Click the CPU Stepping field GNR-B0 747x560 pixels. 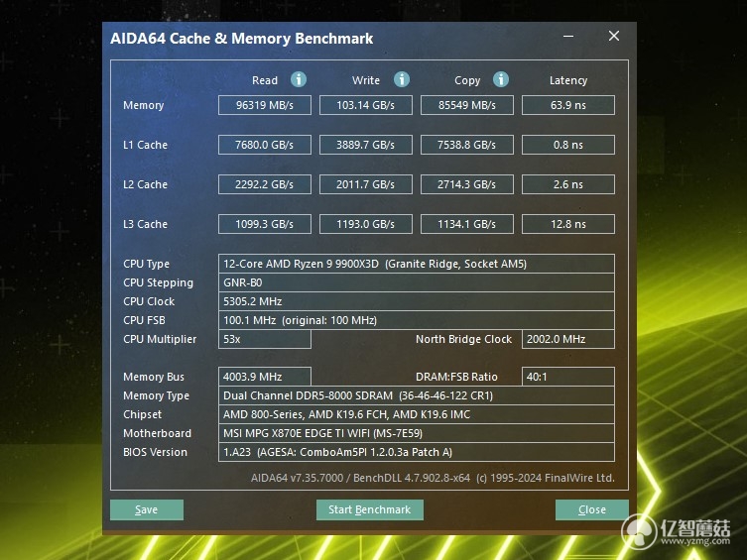[x=417, y=282]
